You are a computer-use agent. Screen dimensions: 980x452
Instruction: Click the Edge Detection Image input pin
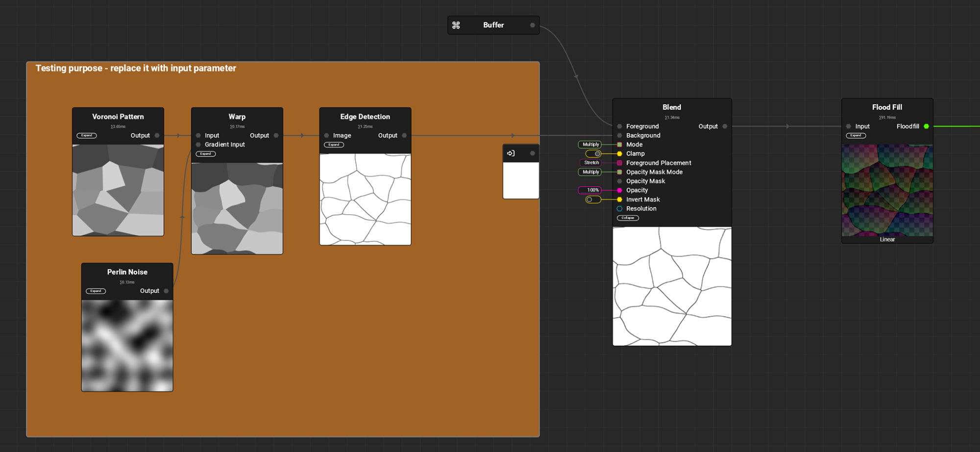click(x=326, y=136)
